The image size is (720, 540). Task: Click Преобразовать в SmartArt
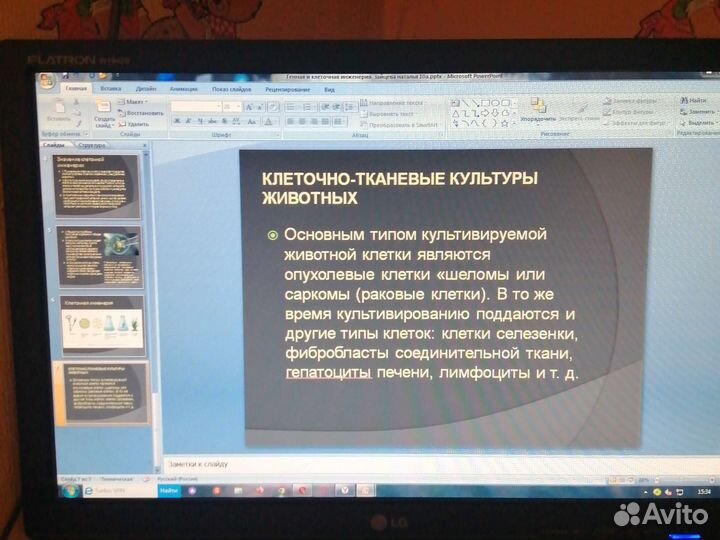tap(401, 125)
